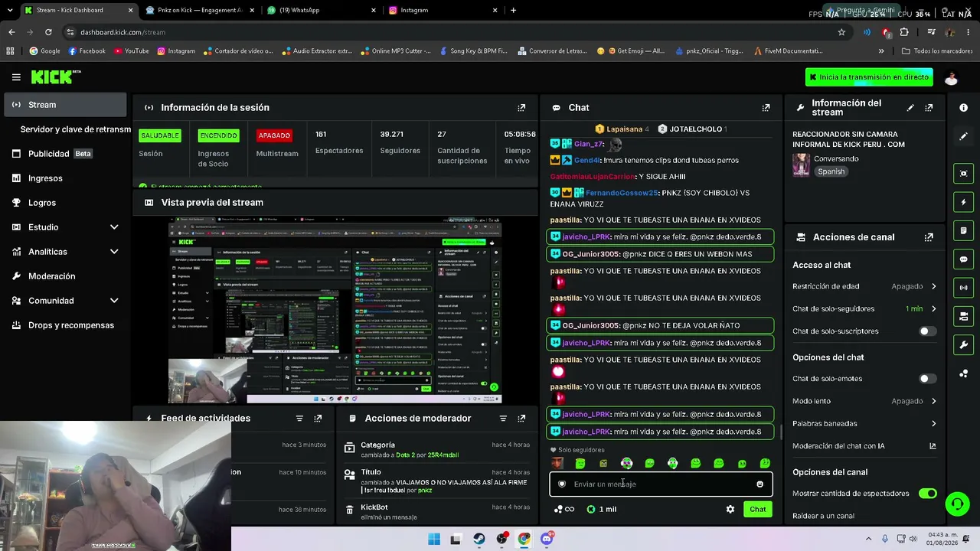Click the green Chat send button

757,509
